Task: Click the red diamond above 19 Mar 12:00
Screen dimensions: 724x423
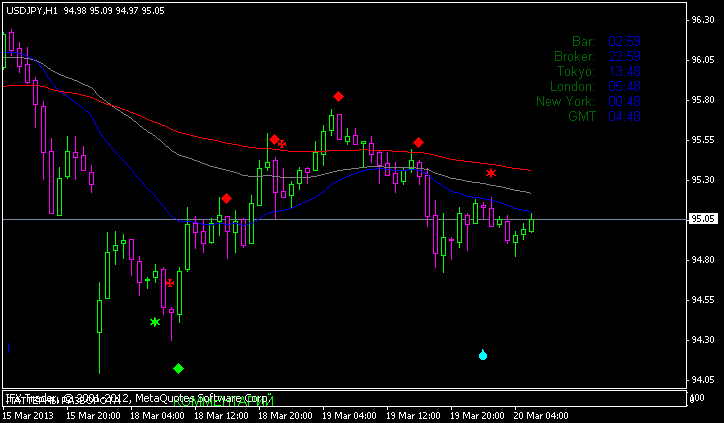Action: click(x=419, y=143)
